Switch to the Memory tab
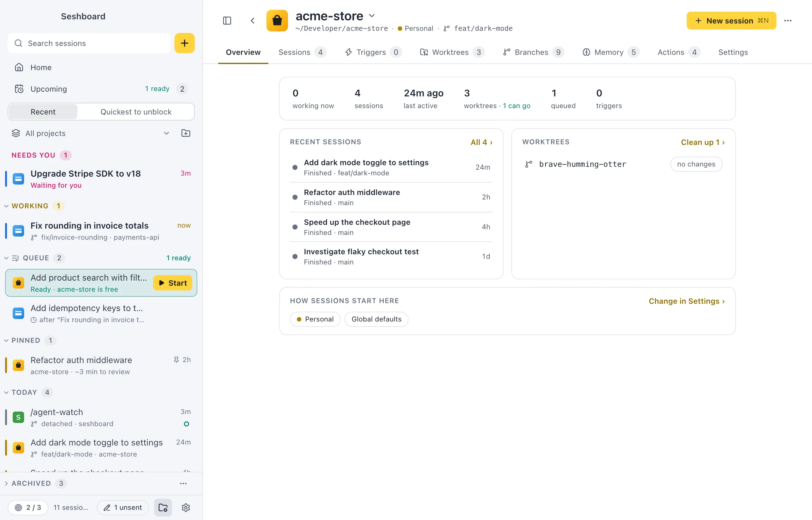Screen dimensions: 812x520 tap(611, 52)
